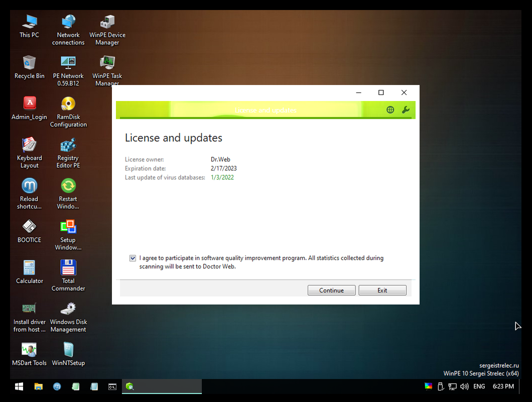The height and width of the screenshot is (402, 532).
Task: Open settings wrench icon in Dr.Web header
Action: (x=406, y=110)
